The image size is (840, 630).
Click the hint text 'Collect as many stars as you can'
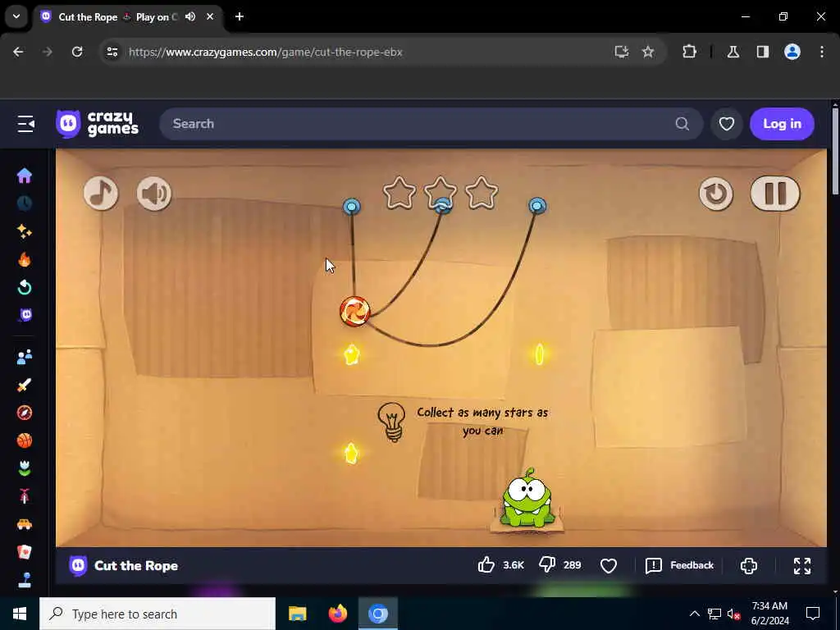tap(482, 421)
